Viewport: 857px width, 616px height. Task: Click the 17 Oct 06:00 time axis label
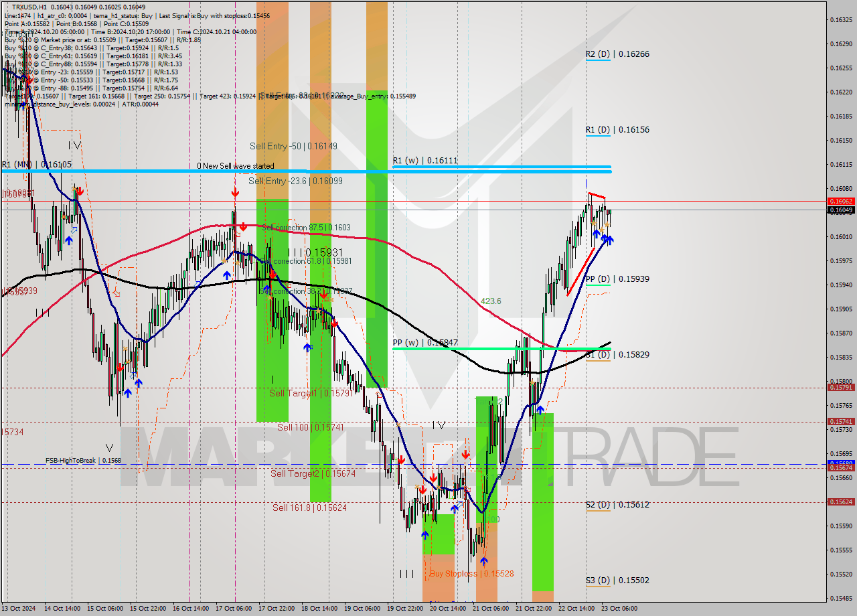pos(235,609)
